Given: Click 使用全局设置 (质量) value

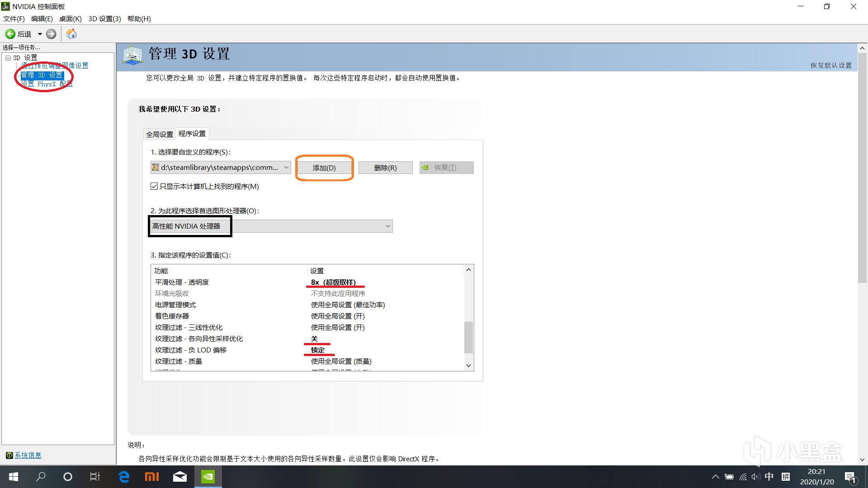Looking at the screenshot, I should point(341,361).
